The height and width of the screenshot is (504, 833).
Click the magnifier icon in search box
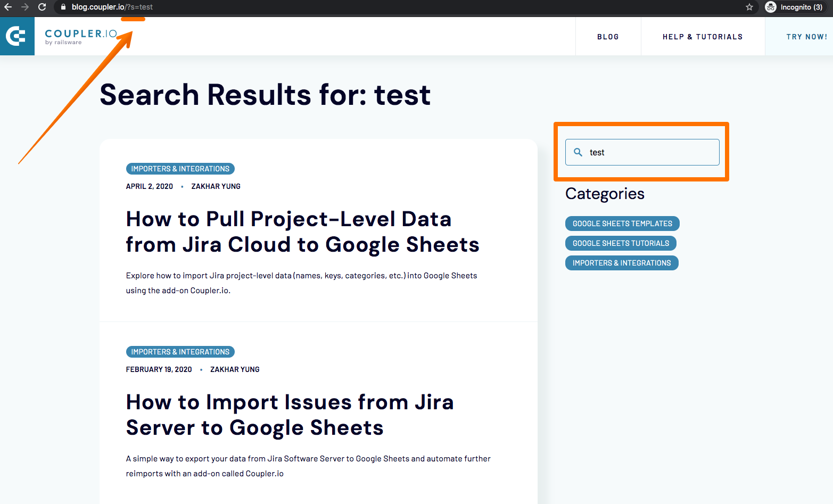point(578,152)
